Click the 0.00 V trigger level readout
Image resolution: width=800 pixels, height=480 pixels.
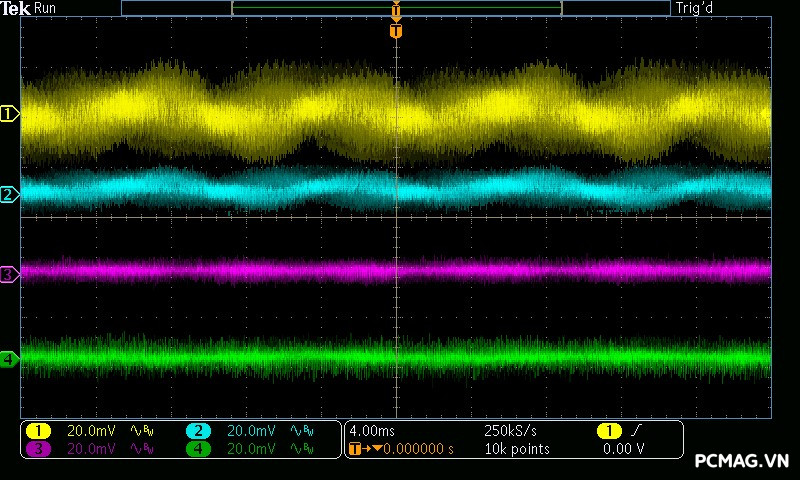[623, 449]
